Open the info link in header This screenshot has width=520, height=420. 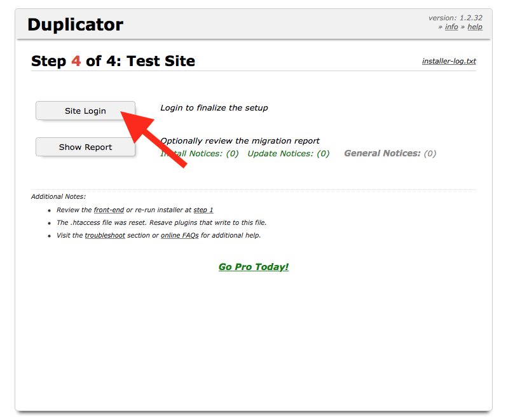point(451,27)
